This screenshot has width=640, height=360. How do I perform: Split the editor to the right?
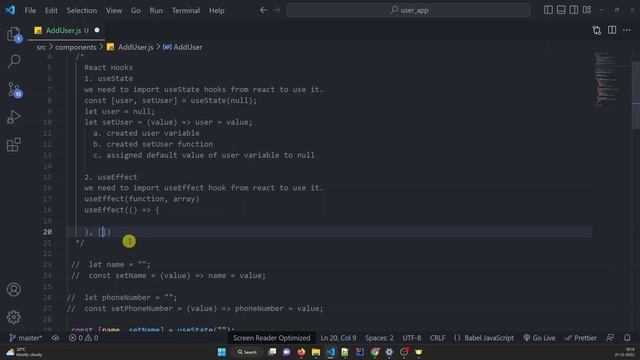tap(612, 30)
